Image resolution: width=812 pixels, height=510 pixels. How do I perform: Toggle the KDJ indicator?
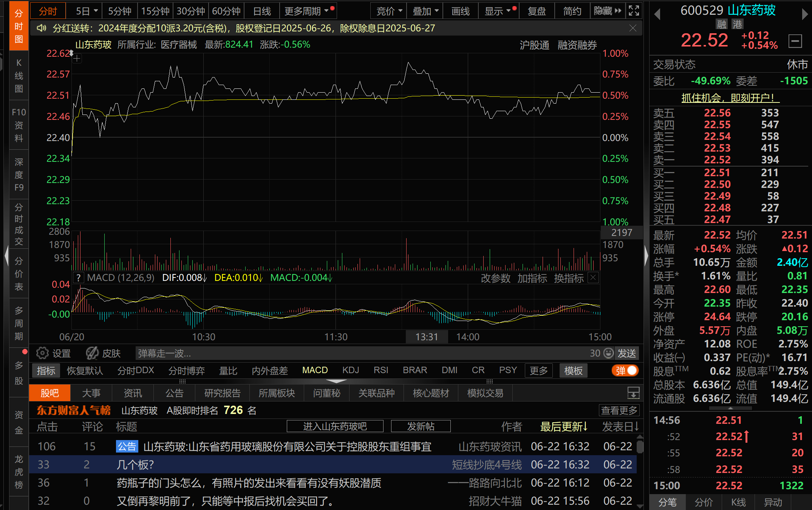(351, 370)
